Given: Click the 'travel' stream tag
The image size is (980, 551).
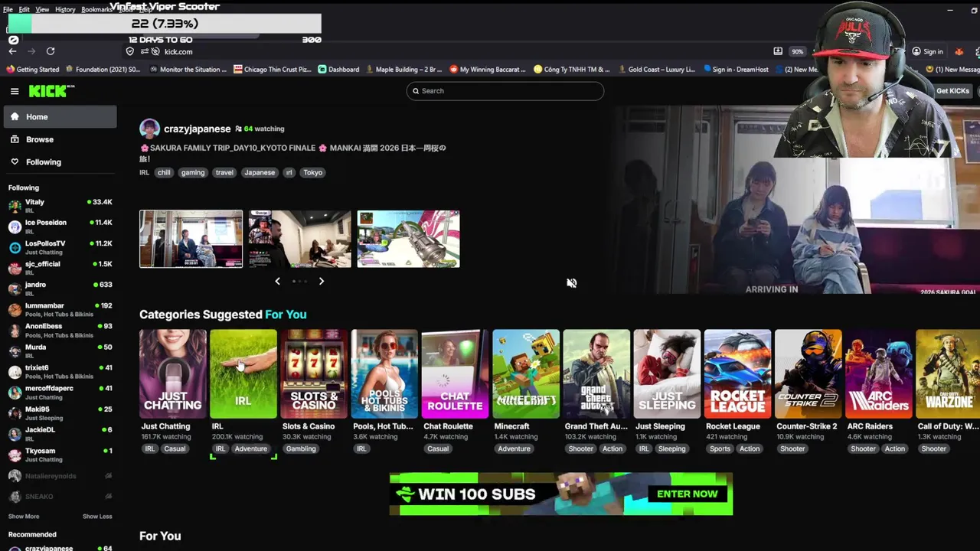Looking at the screenshot, I should pyautogui.click(x=224, y=173).
